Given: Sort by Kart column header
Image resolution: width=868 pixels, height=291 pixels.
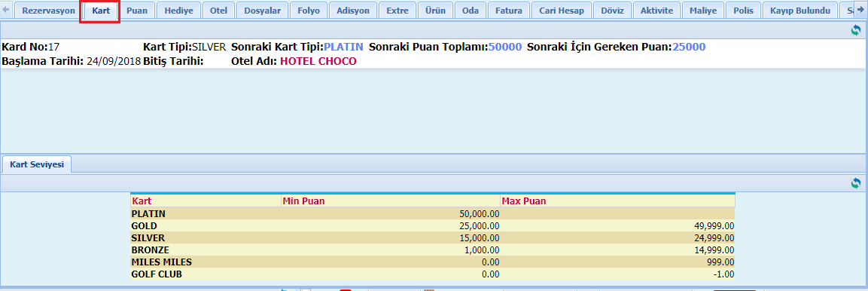Looking at the screenshot, I should pos(206,201).
